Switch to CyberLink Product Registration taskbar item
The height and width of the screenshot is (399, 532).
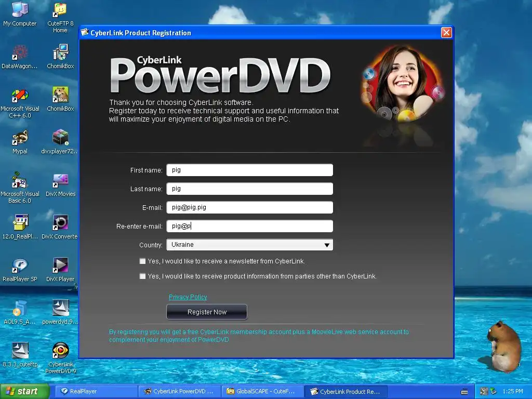click(x=346, y=392)
